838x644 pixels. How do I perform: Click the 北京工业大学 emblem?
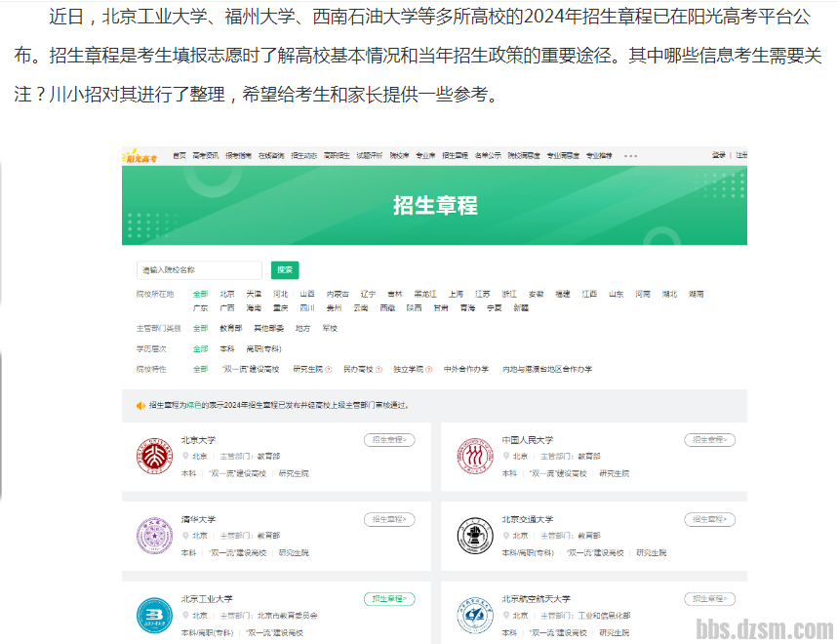(x=154, y=614)
